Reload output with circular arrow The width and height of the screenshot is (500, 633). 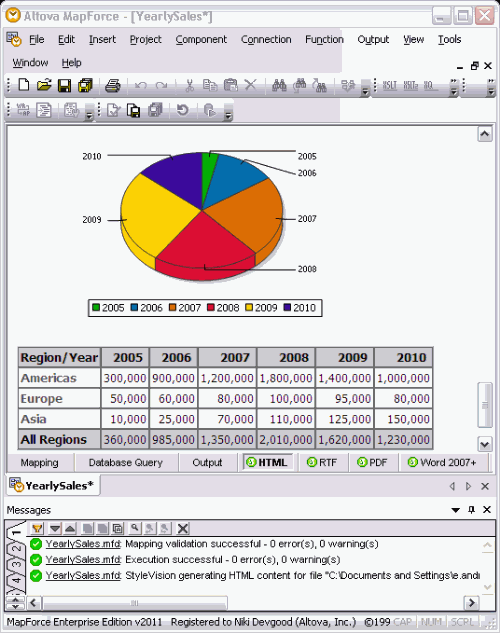[182, 110]
